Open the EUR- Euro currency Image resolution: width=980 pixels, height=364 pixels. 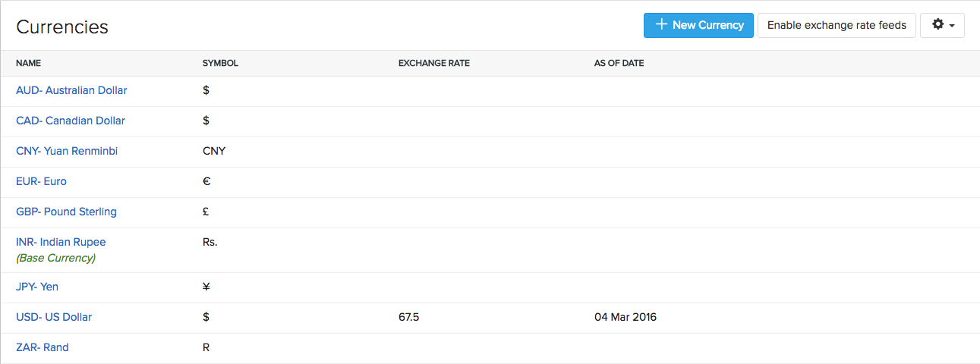[x=41, y=181]
